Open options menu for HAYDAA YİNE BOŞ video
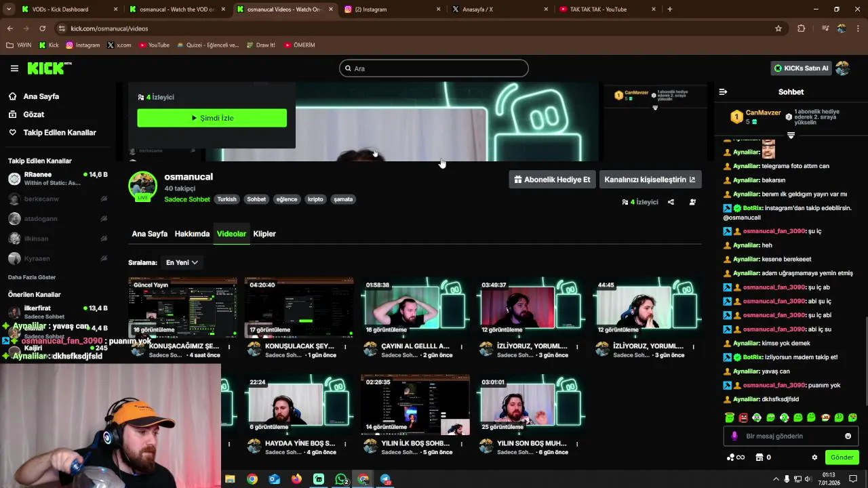This screenshot has width=868, height=488. click(x=345, y=443)
